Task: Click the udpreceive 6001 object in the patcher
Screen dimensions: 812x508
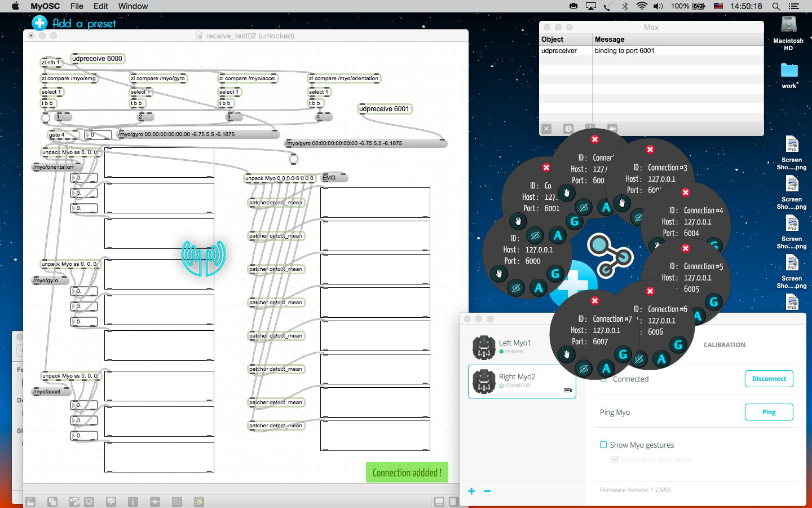Action: [x=385, y=109]
